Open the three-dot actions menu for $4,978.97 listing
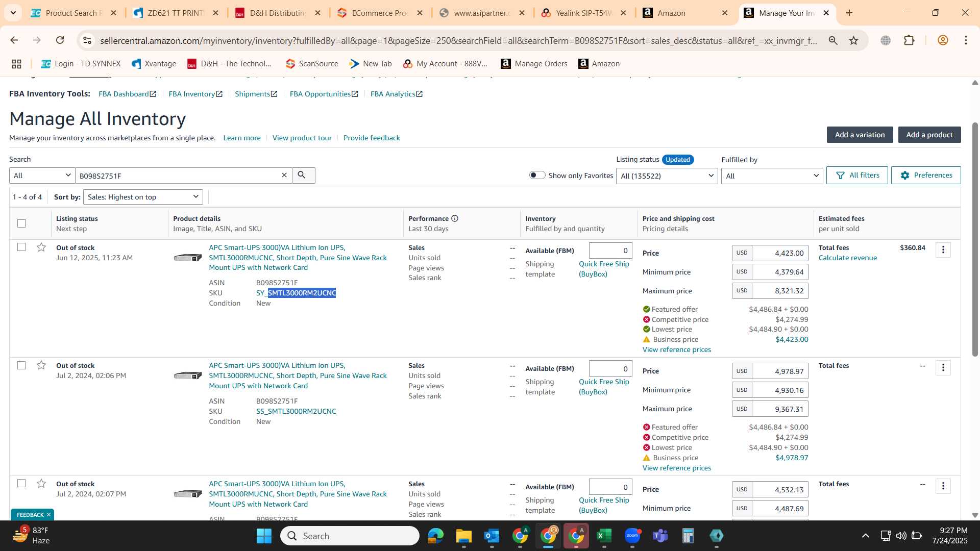Screen dimensions: 980x551 (x=943, y=368)
